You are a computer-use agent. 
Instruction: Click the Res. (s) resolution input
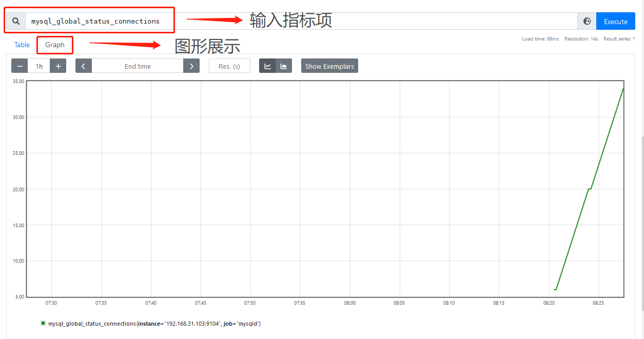229,66
